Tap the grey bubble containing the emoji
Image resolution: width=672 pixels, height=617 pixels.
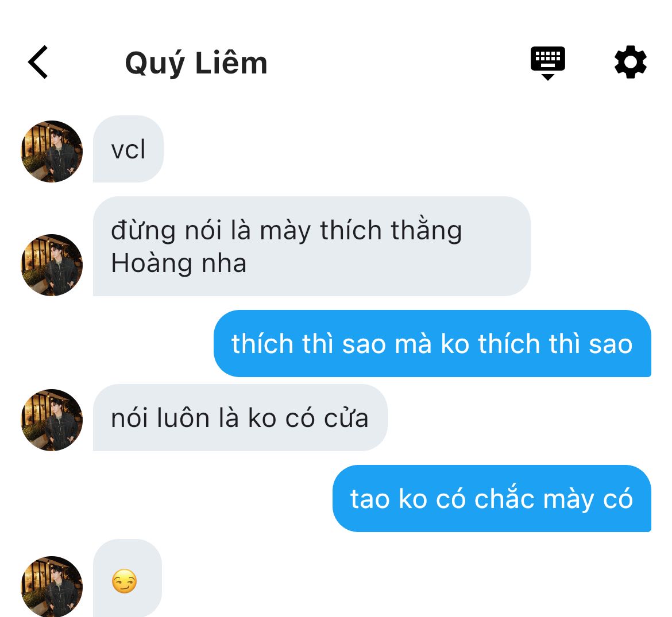point(128,578)
